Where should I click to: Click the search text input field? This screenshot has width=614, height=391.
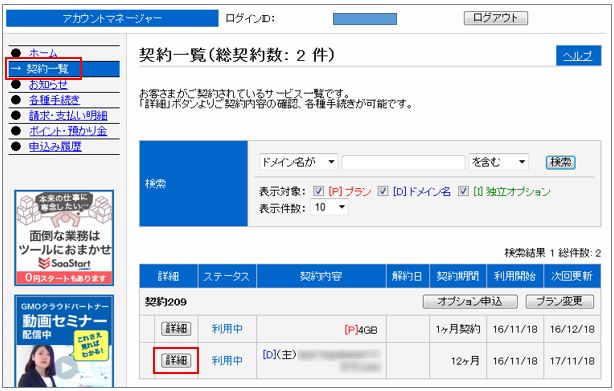pos(403,162)
